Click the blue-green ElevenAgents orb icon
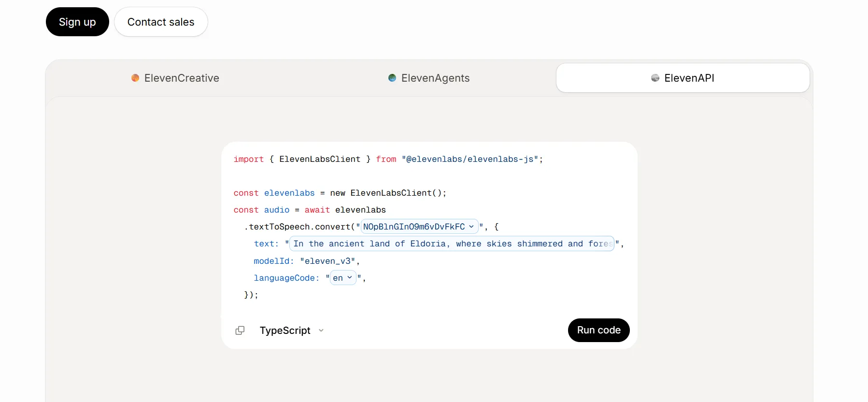The image size is (868, 402). pyautogui.click(x=392, y=78)
